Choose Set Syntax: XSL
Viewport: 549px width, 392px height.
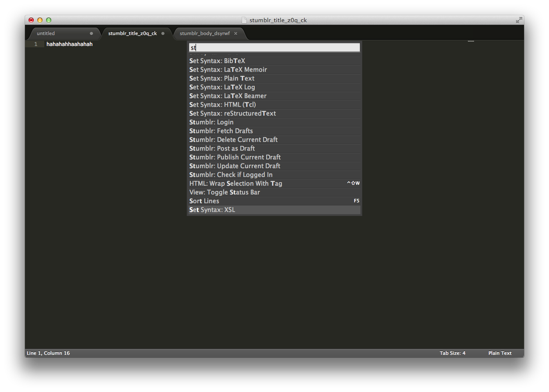pyautogui.click(x=274, y=210)
